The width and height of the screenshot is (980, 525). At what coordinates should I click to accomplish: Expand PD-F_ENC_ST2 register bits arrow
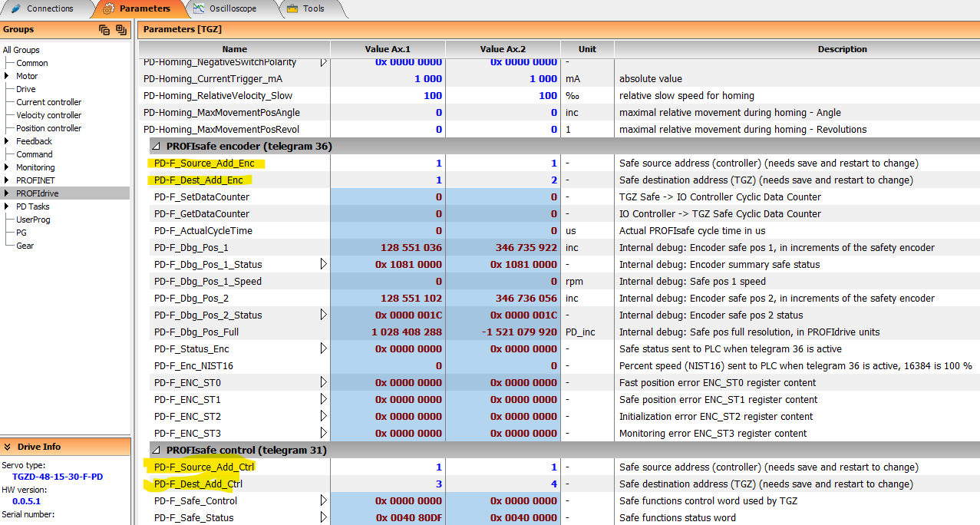coord(323,416)
